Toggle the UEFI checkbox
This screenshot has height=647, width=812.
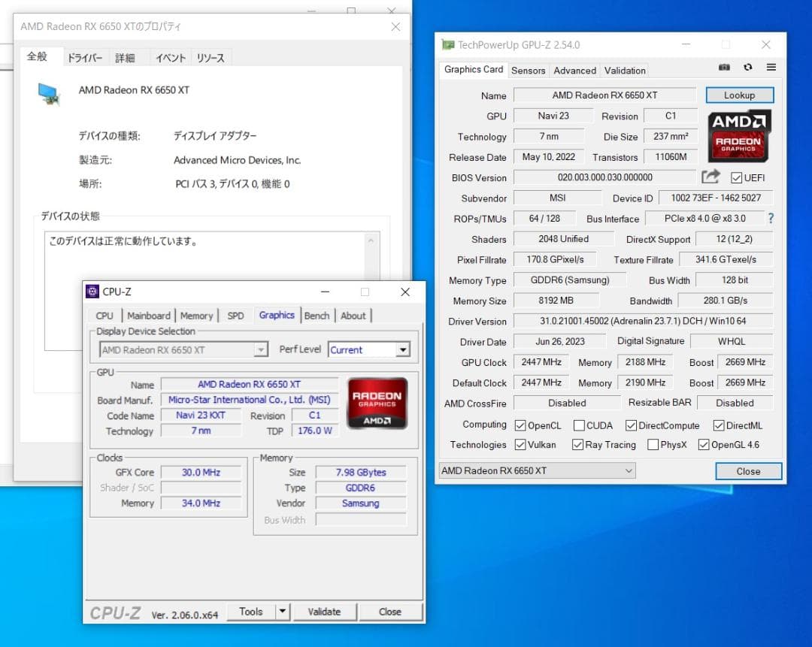pos(737,178)
